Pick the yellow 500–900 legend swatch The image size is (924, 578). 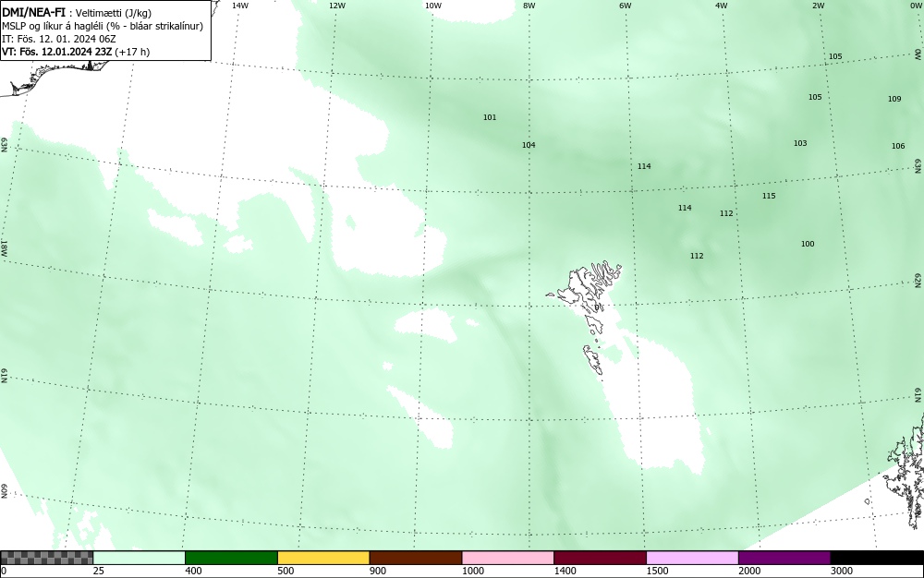pos(323,558)
